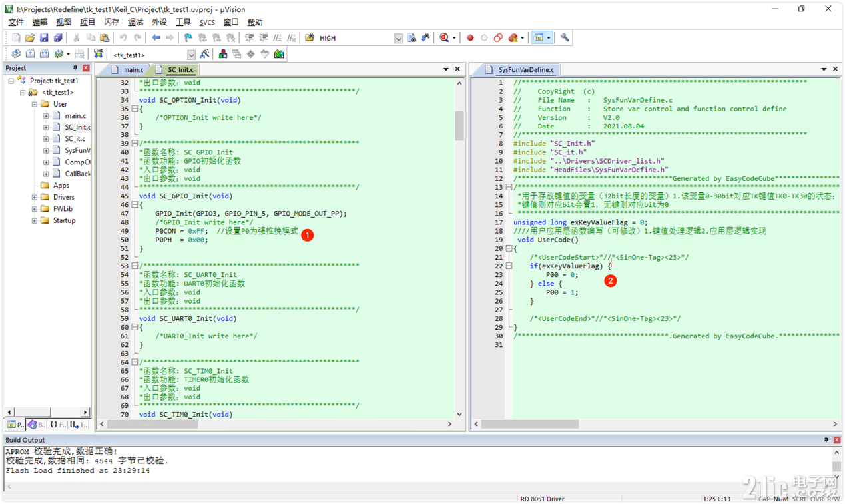Viewport: 845px width, 504px height.
Task: Switch to the Functions tab in Project panel
Action: click(x=57, y=425)
